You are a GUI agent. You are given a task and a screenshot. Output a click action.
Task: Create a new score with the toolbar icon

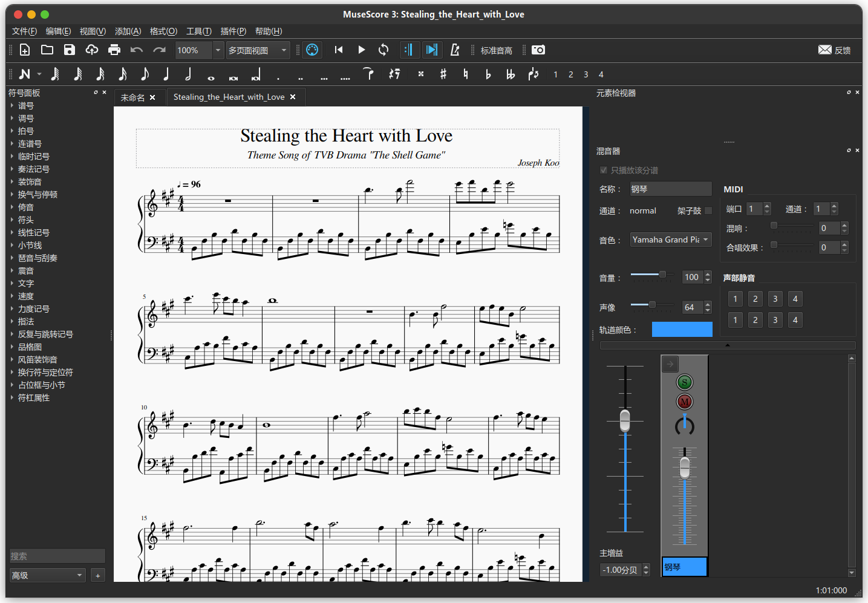25,50
